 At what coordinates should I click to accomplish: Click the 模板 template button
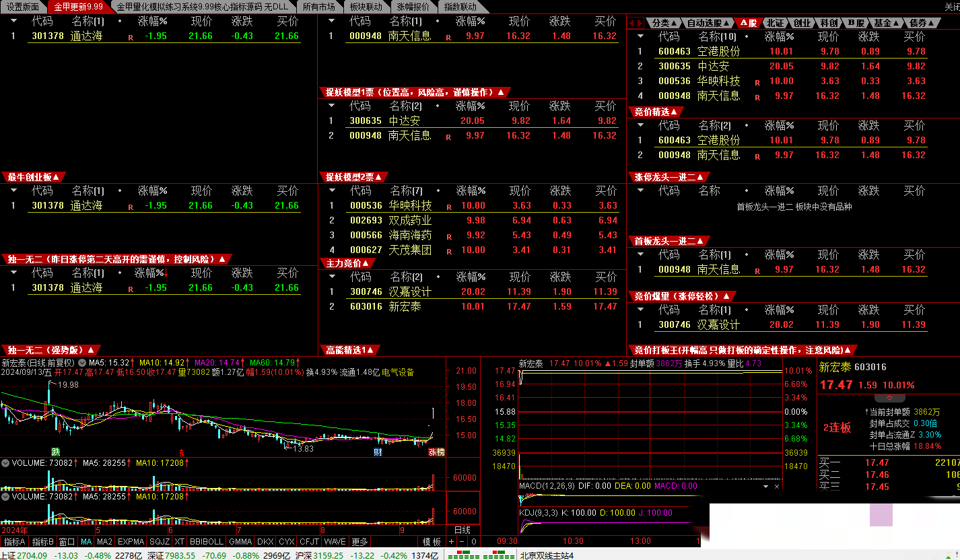pyautogui.click(x=432, y=542)
